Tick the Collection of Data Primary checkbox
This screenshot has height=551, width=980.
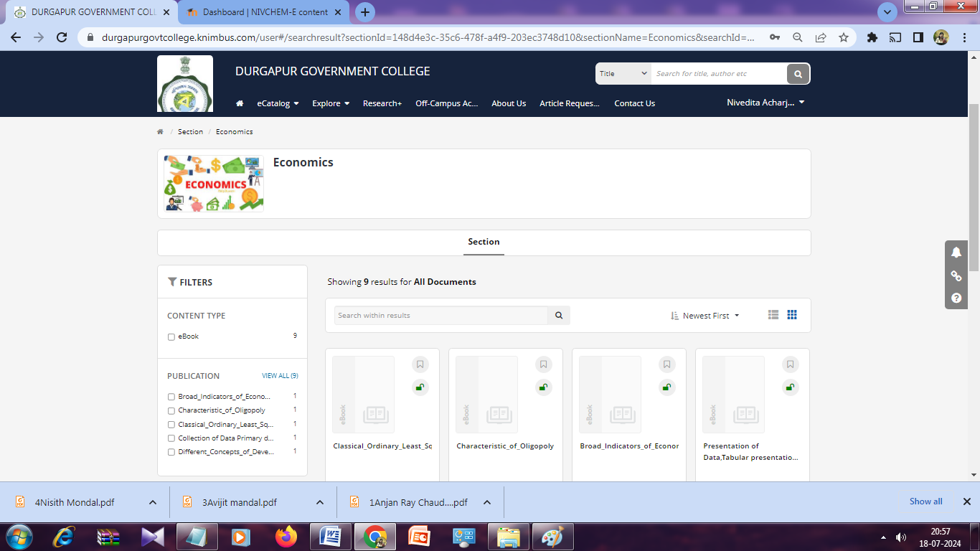point(171,438)
